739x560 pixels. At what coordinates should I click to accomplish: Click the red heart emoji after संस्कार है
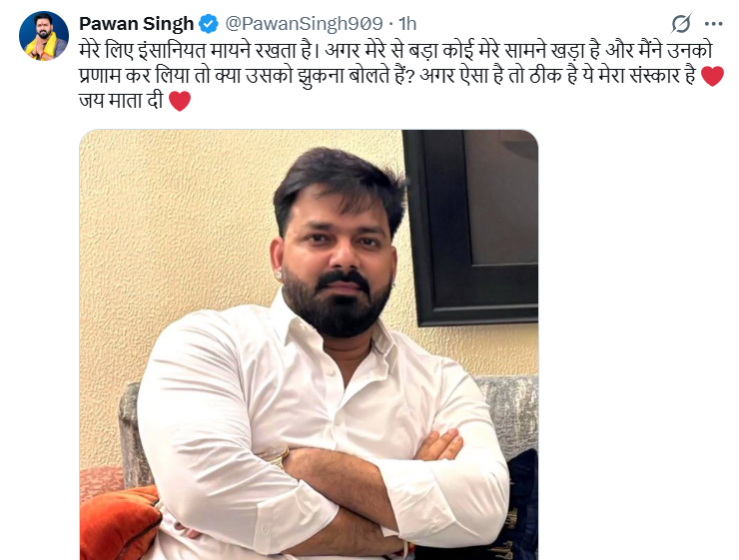pyautogui.click(x=713, y=76)
